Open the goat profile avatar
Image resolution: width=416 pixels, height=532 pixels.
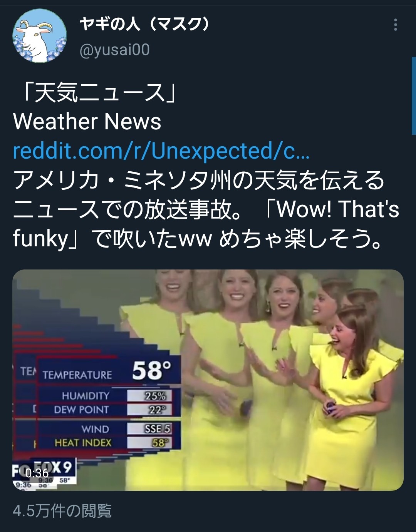[x=40, y=36]
